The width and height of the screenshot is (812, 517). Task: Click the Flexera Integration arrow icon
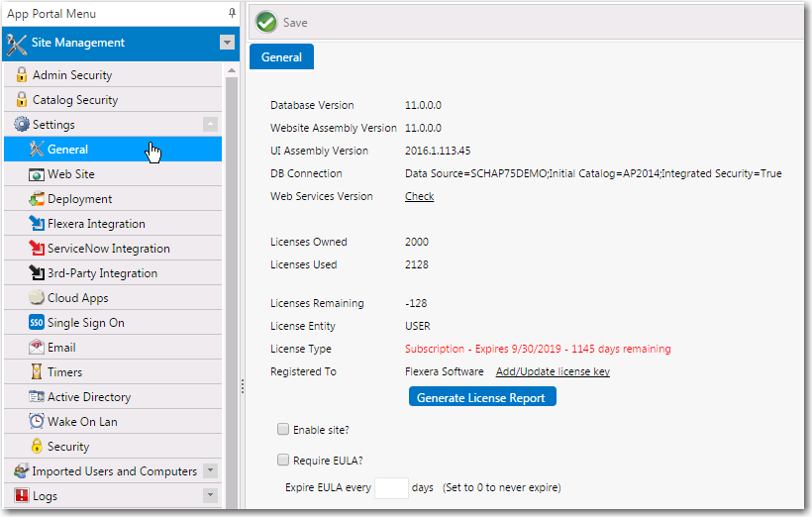tap(37, 224)
